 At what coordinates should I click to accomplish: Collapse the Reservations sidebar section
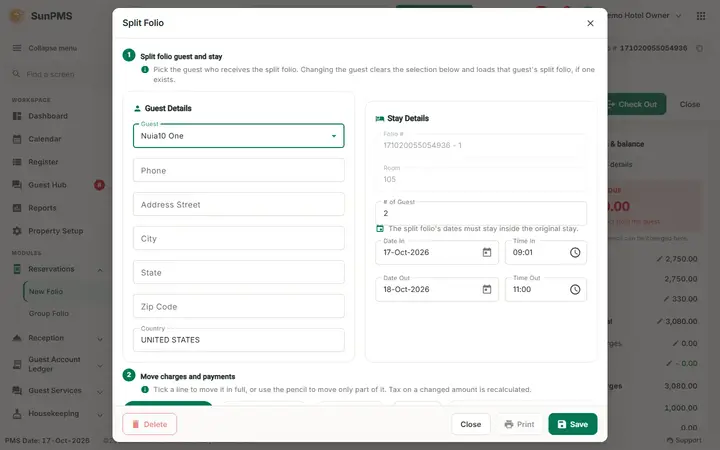click(x=100, y=270)
